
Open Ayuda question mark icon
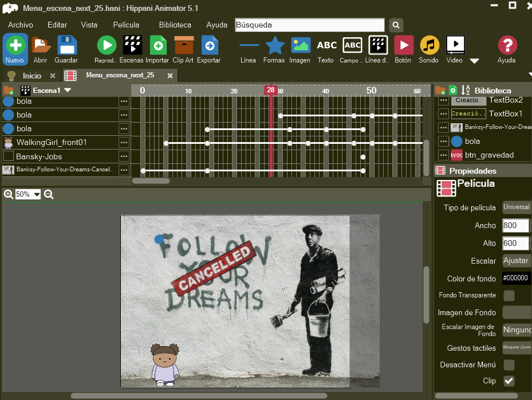point(507,49)
